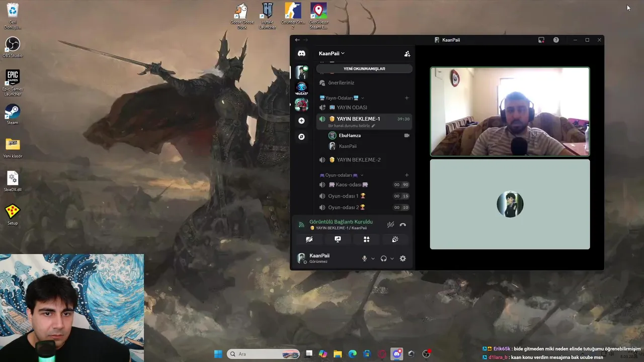
Task: Click the taskbar Ara search box
Action: tap(263, 354)
